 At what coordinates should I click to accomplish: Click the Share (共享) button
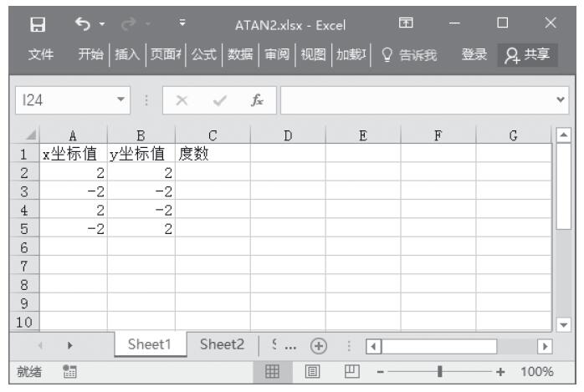point(528,54)
